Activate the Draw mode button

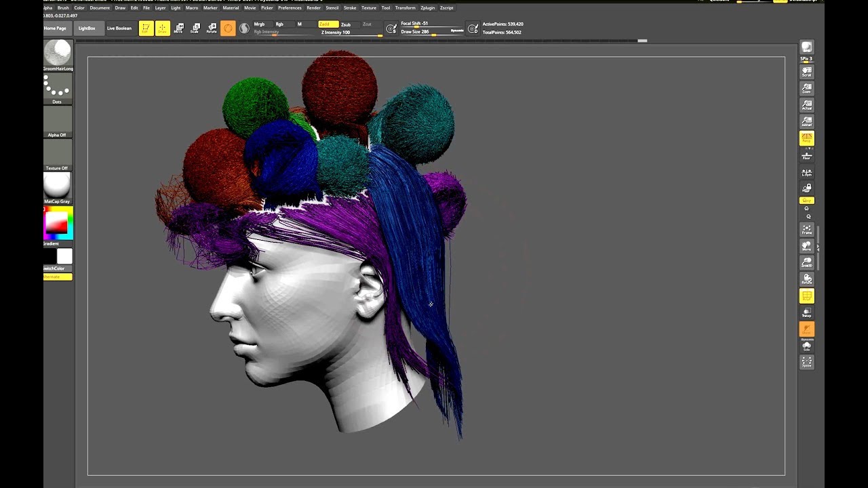point(163,28)
